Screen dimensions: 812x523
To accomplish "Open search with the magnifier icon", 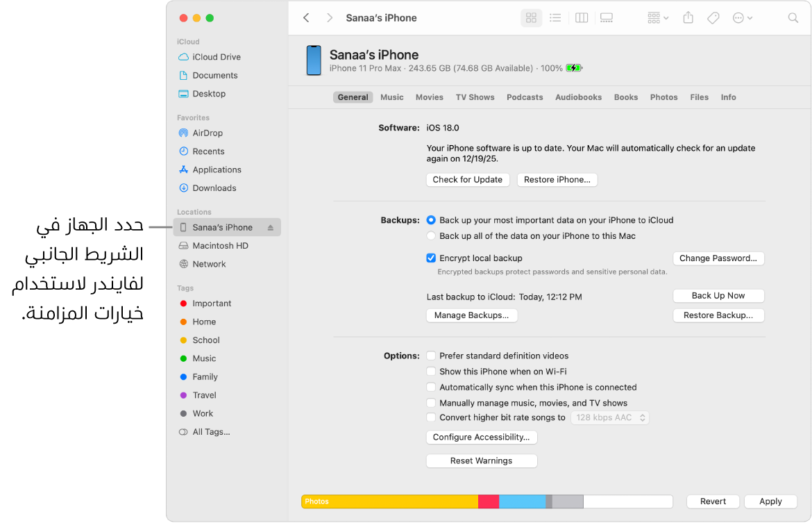I will coord(793,18).
